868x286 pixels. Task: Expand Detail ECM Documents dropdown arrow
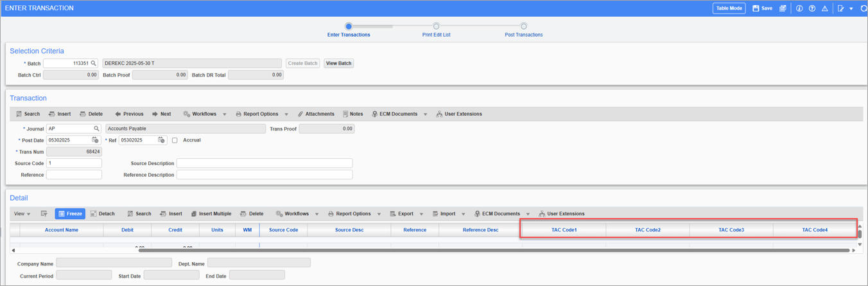point(528,214)
